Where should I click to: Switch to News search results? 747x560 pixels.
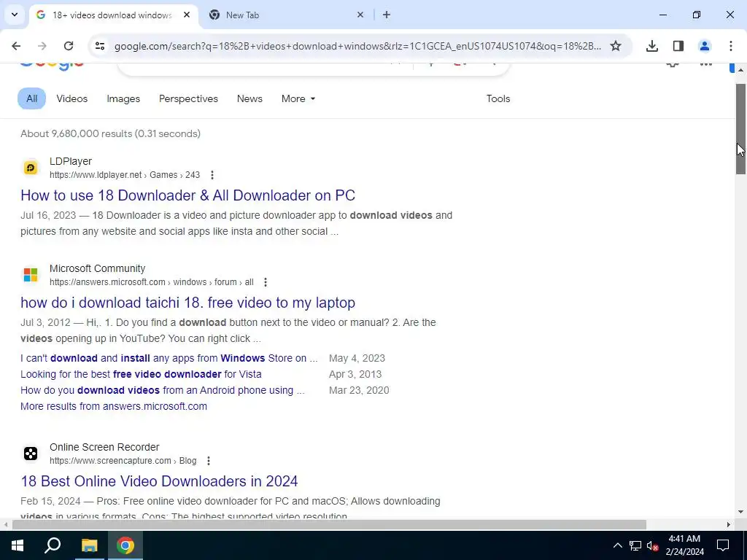(x=249, y=98)
